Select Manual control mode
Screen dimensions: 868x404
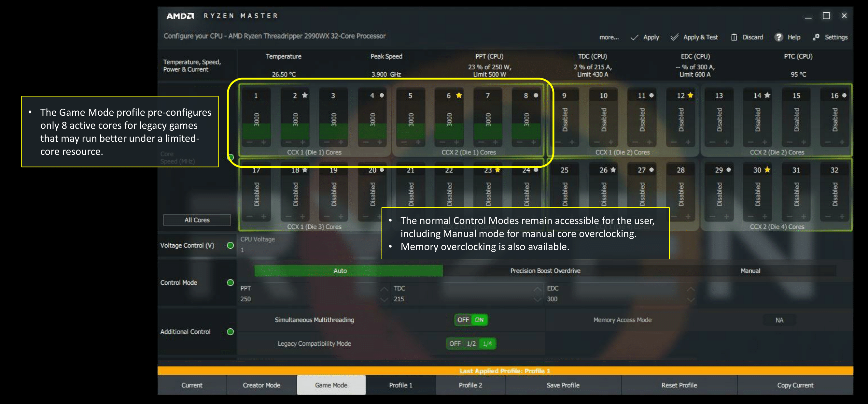tap(750, 271)
